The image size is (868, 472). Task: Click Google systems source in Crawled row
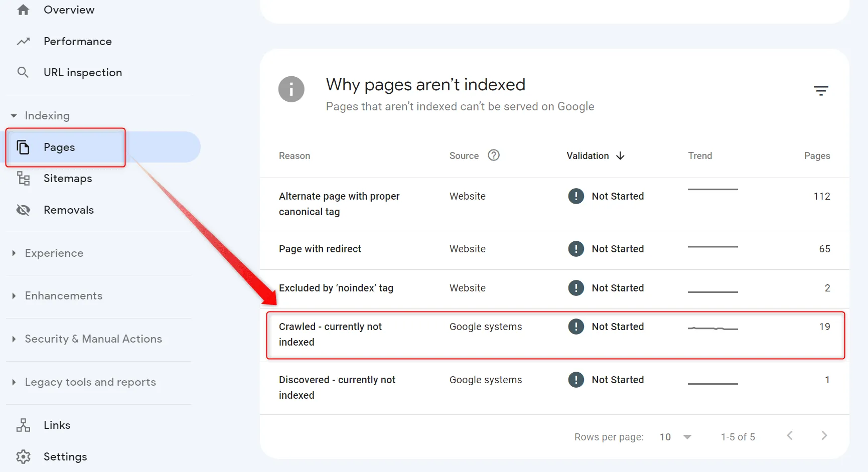tap(486, 327)
